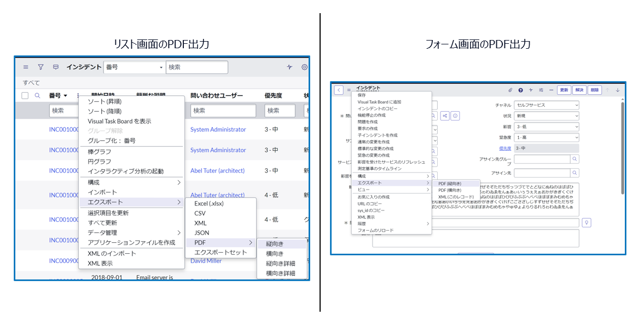This screenshot has width=644, height=314.
Task: Click the magnifier icon beside select-all checkbox
Action: pos(37,96)
